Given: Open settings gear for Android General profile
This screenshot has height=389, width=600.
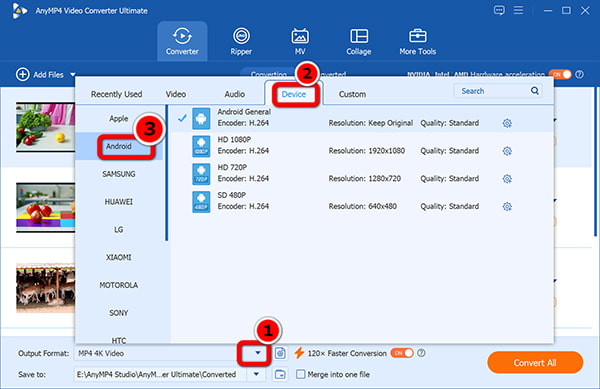Looking at the screenshot, I should [507, 123].
